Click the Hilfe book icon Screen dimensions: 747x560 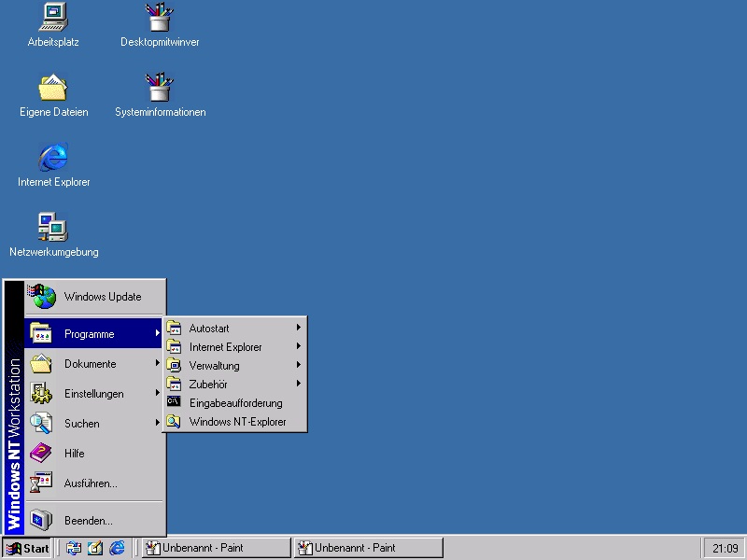tap(41, 453)
